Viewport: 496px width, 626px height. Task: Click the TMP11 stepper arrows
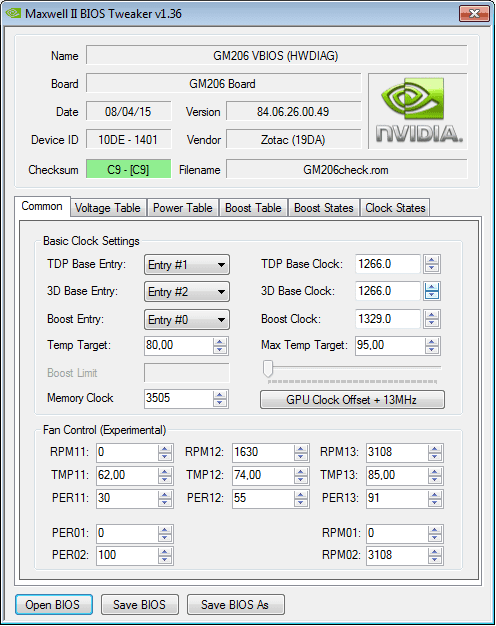tap(165, 476)
